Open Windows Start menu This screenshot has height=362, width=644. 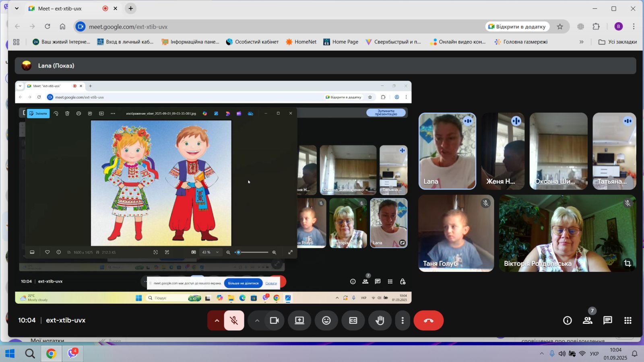click(10, 354)
